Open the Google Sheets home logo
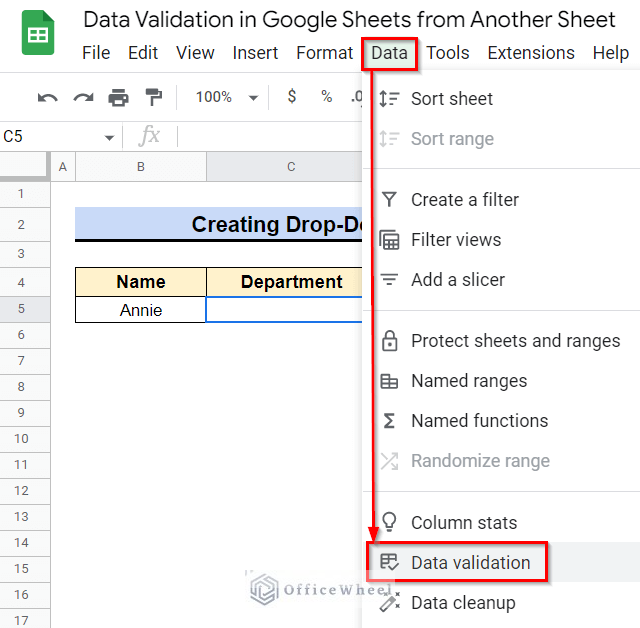The width and height of the screenshot is (640, 628). [x=38, y=33]
